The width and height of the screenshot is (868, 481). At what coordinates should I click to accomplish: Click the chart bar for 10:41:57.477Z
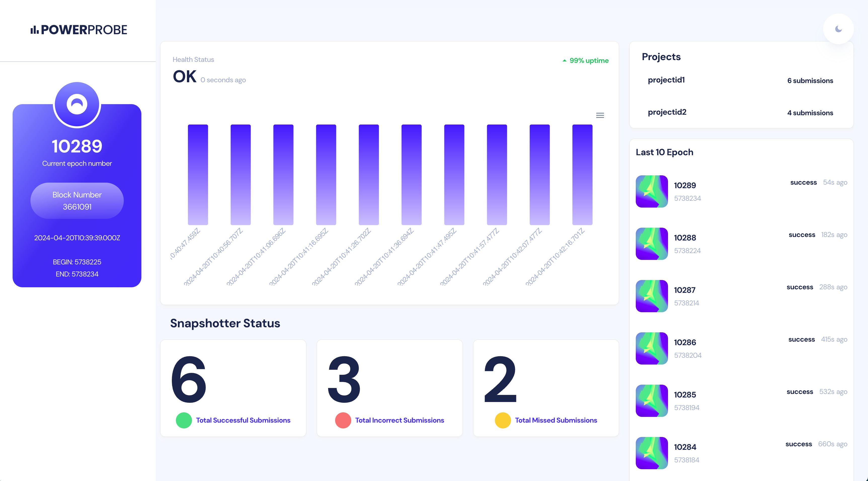(497, 175)
